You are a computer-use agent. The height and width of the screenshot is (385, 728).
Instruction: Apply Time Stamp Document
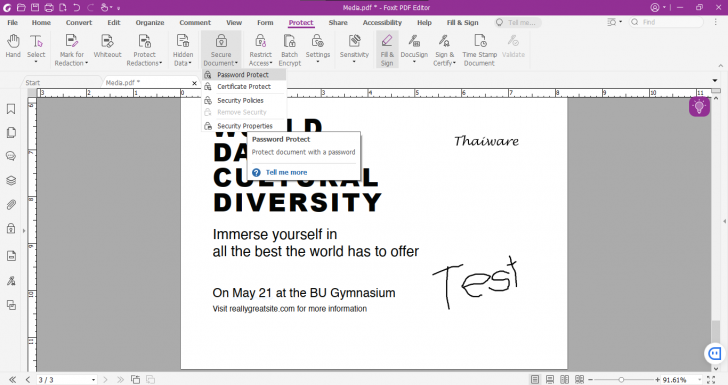[479, 50]
